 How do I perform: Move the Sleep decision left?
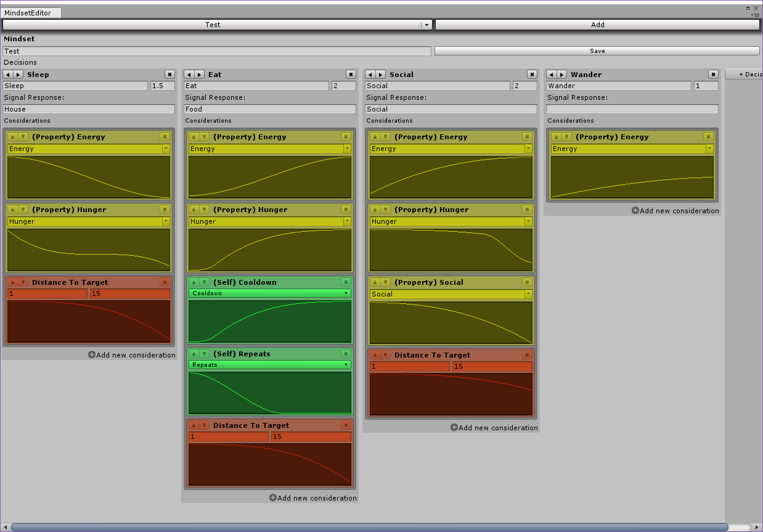(x=8, y=75)
